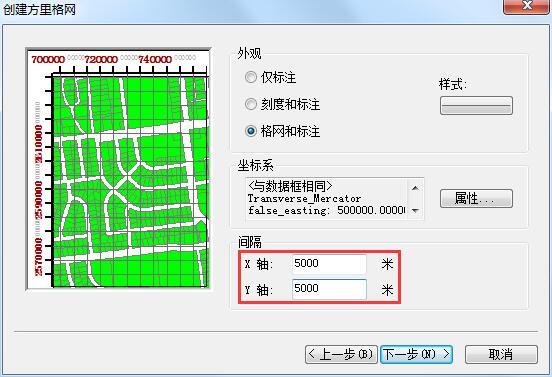Screen dimensions: 552x377
Task: Click into the Y 轴 interval field
Action: click(x=329, y=289)
